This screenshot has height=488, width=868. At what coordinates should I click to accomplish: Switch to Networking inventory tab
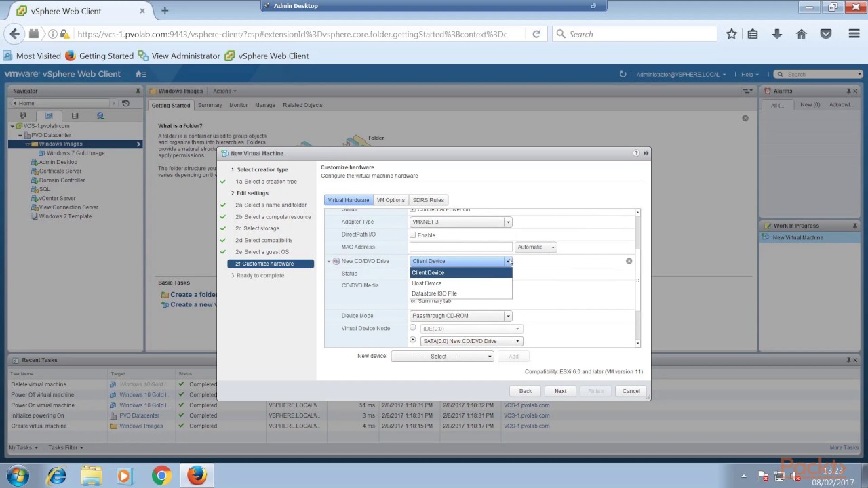100,116
